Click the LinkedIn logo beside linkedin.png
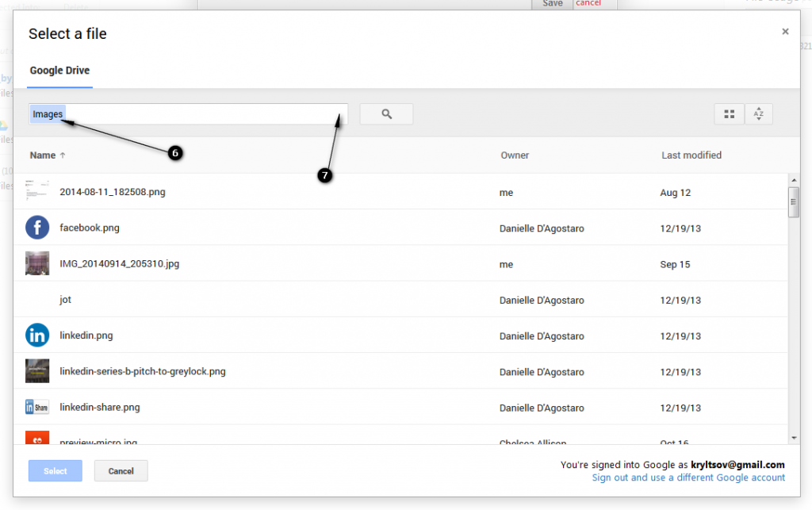 click(37, 335)
